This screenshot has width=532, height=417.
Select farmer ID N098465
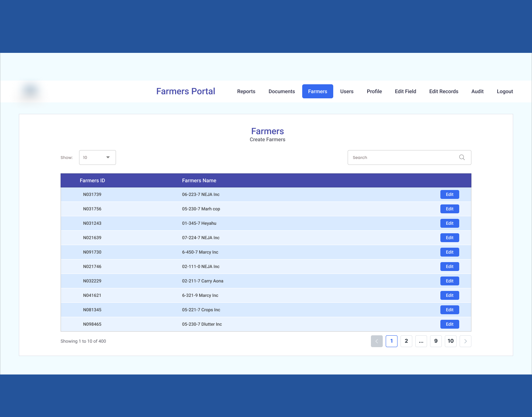92,324
